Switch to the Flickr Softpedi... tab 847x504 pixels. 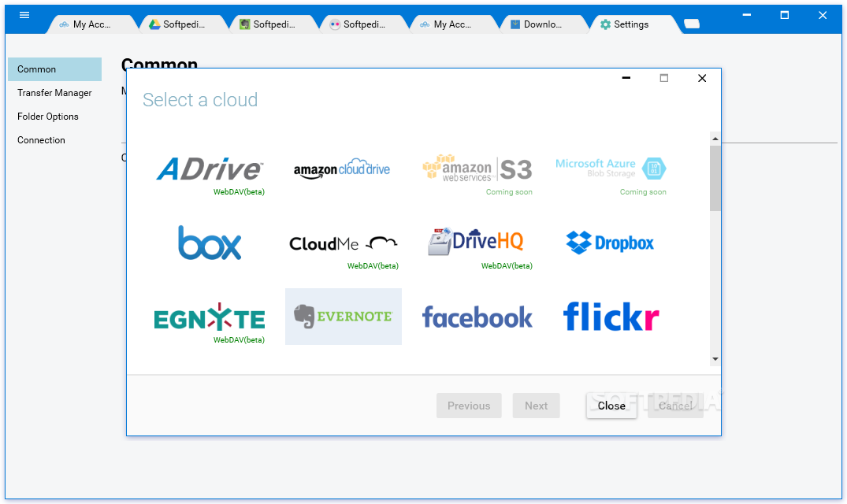pyautogui.click(x=364, y=24)
